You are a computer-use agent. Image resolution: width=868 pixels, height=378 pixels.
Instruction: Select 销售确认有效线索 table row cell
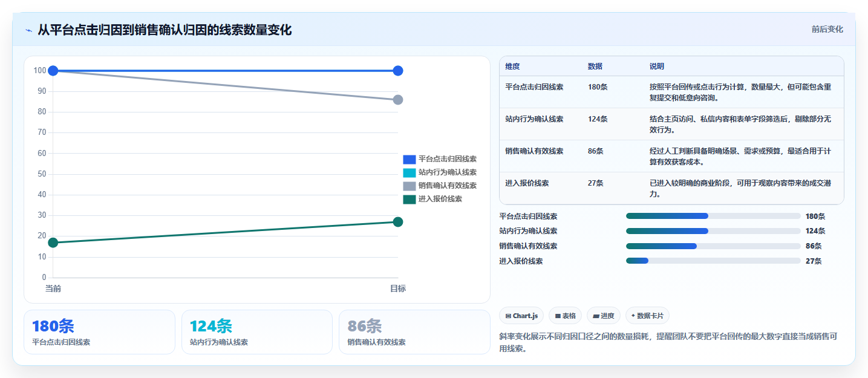click(534, 151)
